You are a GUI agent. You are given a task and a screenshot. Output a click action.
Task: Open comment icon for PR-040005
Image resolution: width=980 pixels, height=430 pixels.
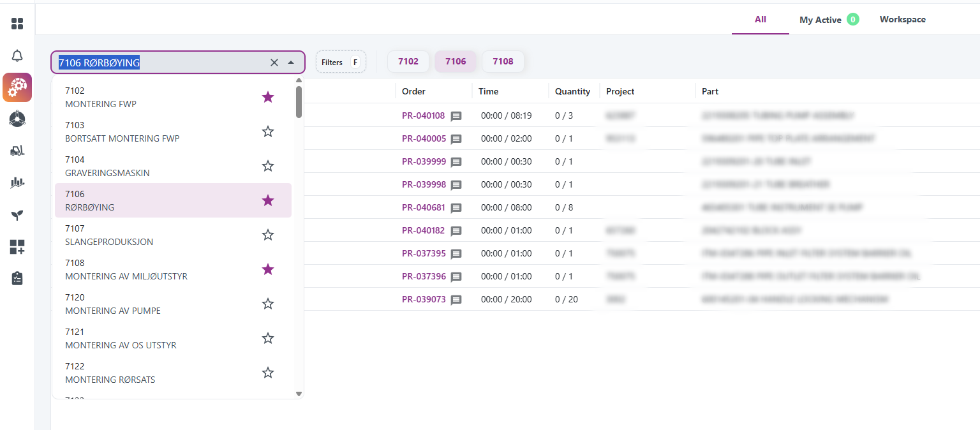tap(456, 139)
